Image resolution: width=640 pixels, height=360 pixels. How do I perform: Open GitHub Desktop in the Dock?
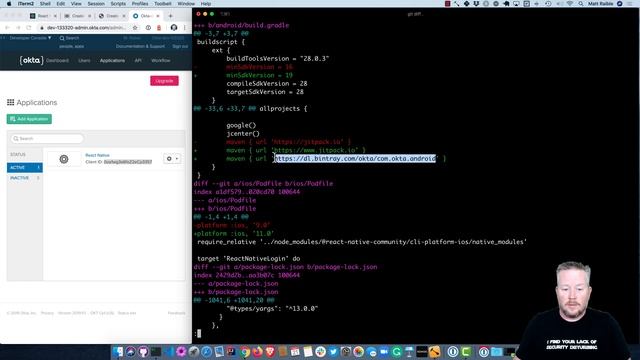(143, 351)
